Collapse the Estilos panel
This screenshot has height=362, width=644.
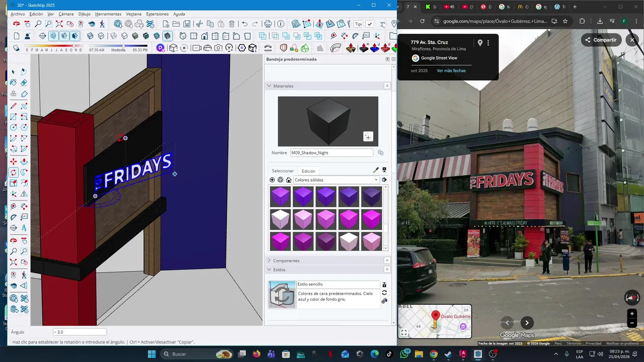pos(269,269)
